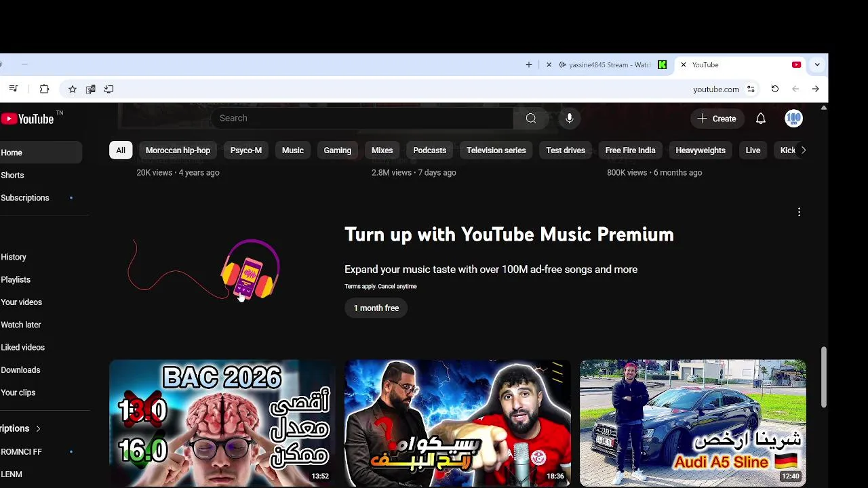Select the Mixes chip

pyautogui.click(x=382, y=150)
